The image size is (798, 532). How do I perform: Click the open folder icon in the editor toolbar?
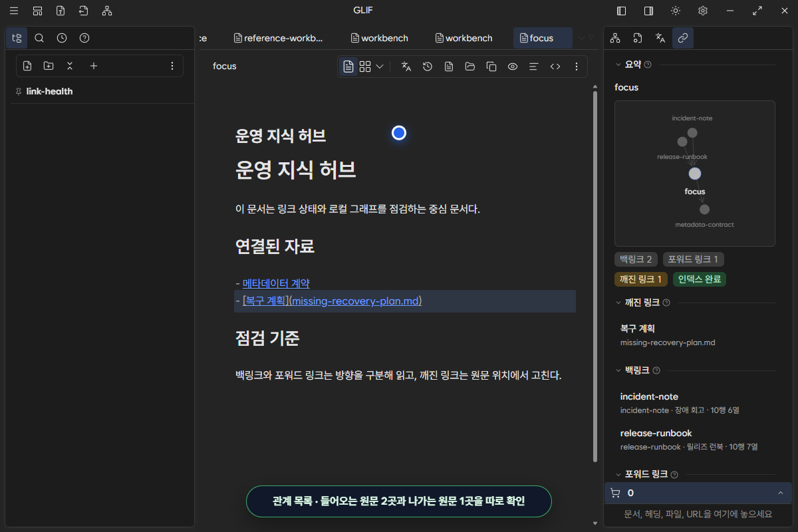coord(470,66)
